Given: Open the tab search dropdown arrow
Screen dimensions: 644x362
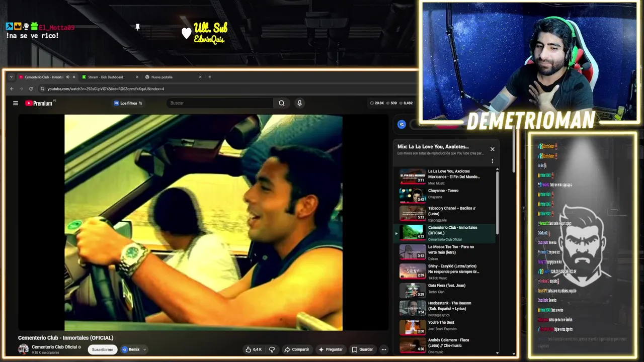Looking at the screenshot, I should coord(11,77).
